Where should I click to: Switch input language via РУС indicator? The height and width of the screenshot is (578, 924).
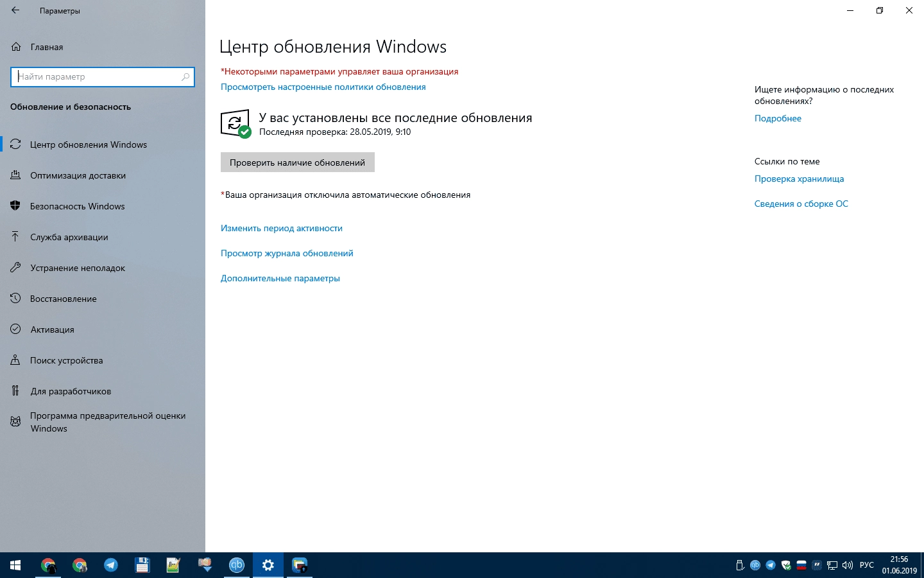867,565
